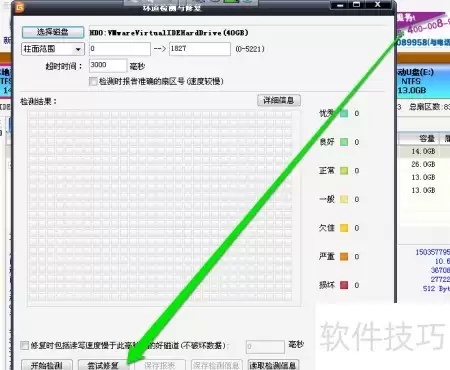Viewport: 450px width, 370px height.
Task: Click the 超时时间 field showing 3000
Action: coord(108,65)
